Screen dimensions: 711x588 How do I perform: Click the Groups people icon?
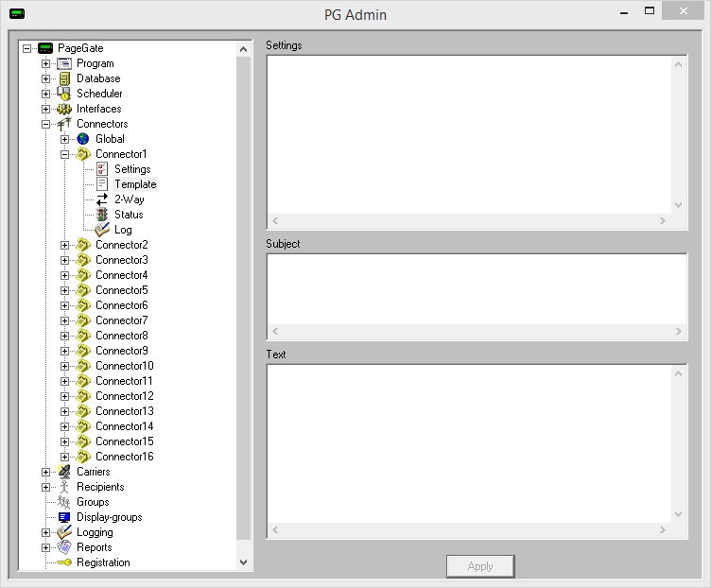(64, 502)
